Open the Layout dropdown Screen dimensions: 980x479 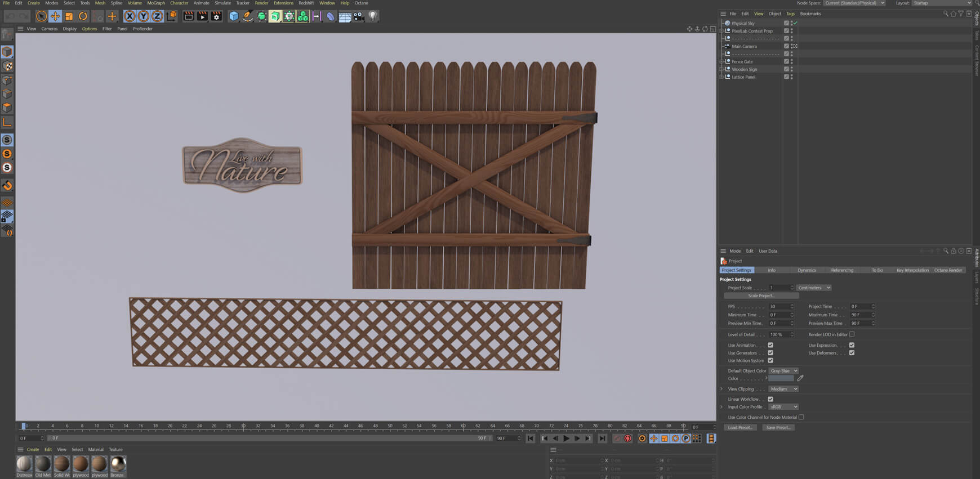click(x=942, y=3)
